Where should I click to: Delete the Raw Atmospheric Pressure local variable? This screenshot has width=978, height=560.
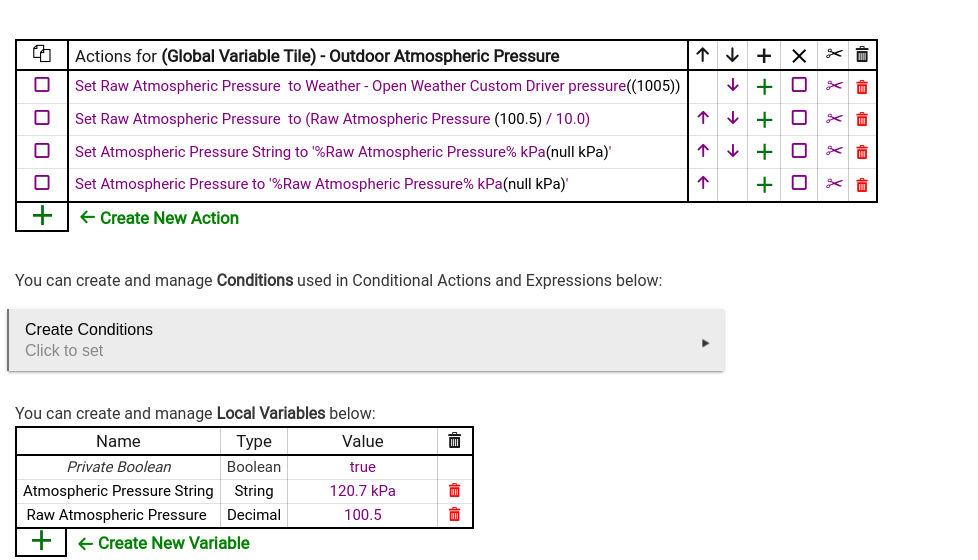[x=455, y=514]
